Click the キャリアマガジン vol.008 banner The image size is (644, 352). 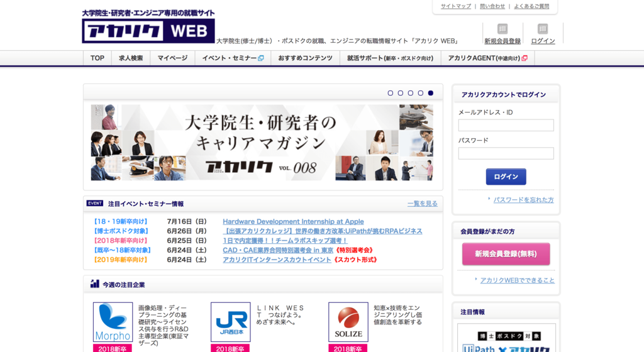pos(262,142)
